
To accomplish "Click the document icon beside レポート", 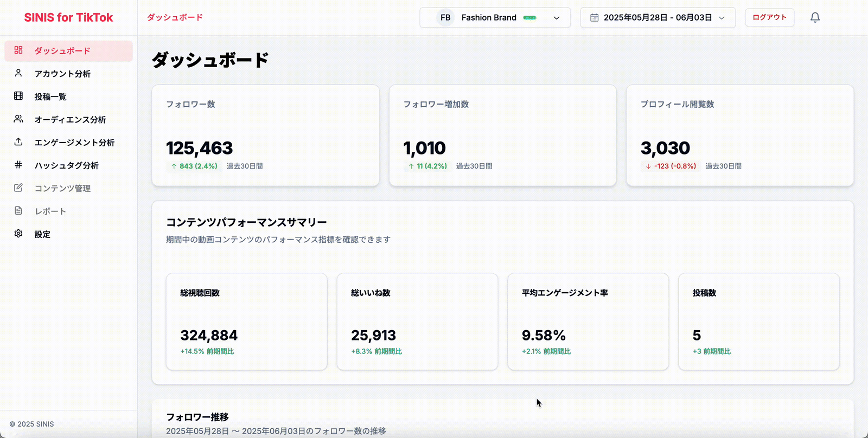I will pyautogui.click(x=18, y=211).
